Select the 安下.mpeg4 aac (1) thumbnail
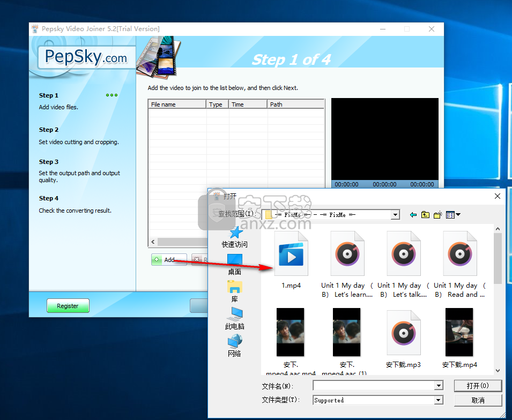Screen dimensions: 512x420 click(x=346, y=332)
